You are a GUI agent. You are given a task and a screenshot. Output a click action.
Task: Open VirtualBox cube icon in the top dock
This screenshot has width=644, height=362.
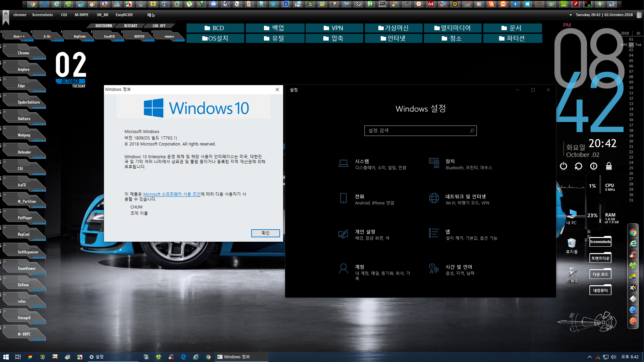[165, 4]
